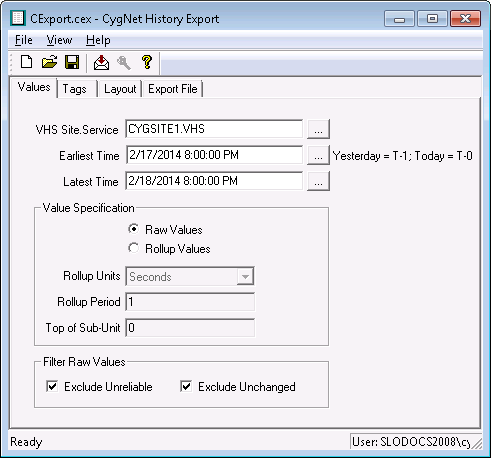Minimize the CygNet History Export window
Image resolution: width=491 pixels, height=458 pixels.
pos(399,18)
